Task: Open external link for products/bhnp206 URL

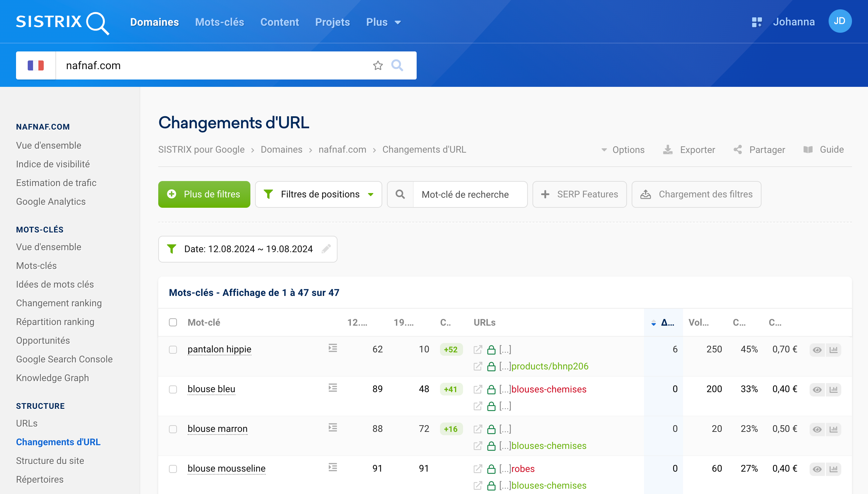Action: click(x=478, y=366)
